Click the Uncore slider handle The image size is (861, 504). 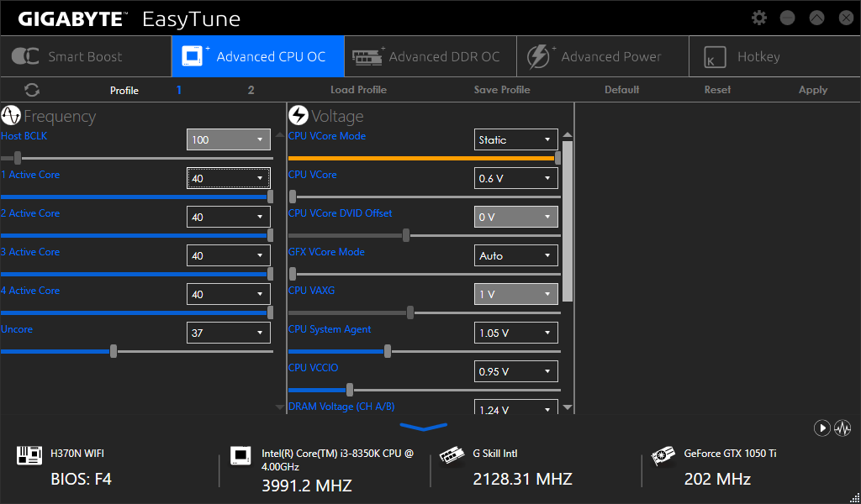pyautogui.click(x=114, y=351)
